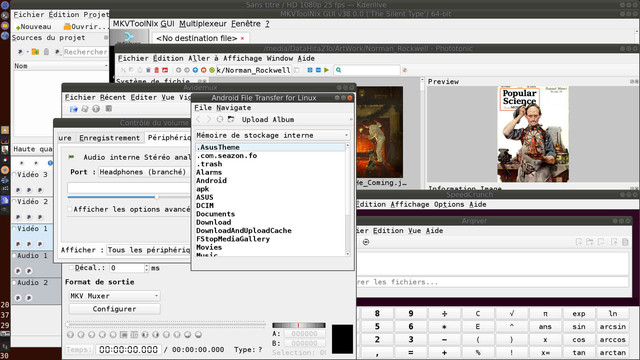Image resolution: width=640 pixels, height=360 pixels.
Task: Click the Rechercher search field in Kdenlive
Action: click(x=85, y=52)
